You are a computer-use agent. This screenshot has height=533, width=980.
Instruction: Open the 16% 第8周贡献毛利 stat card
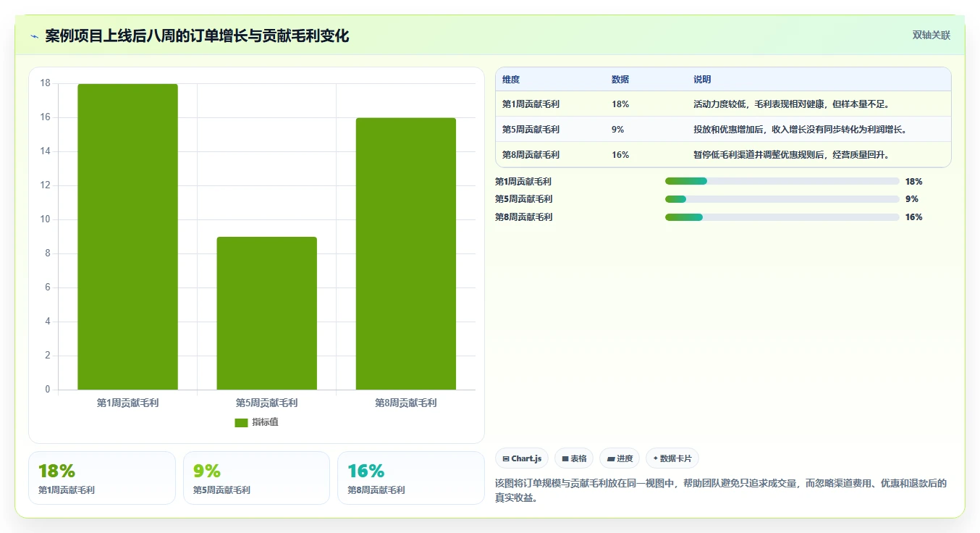coord(411,478)
